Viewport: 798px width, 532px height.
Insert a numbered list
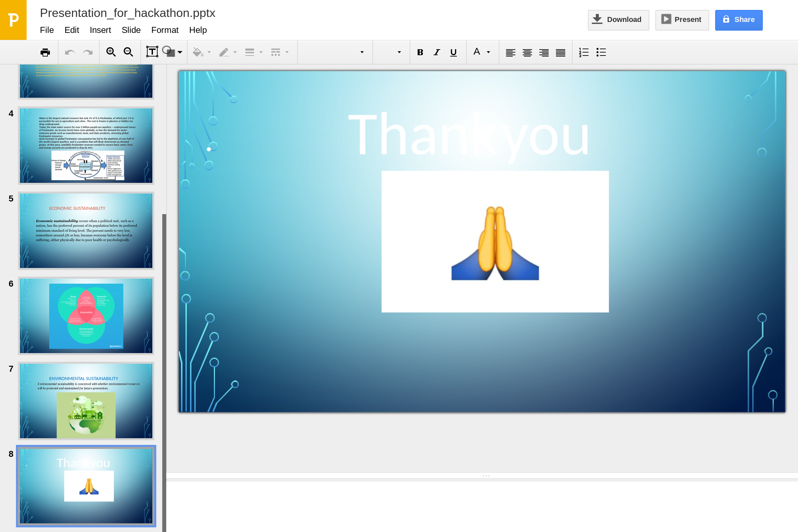tap(584, 52)
